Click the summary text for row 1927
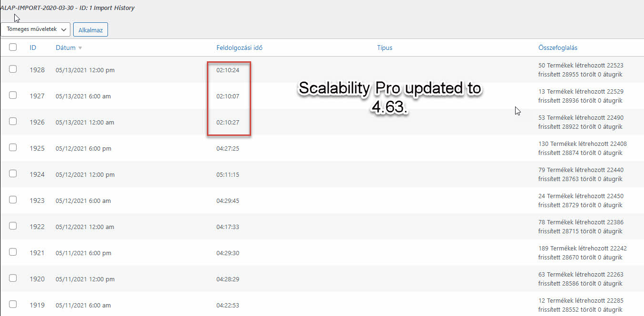 click(x=581, y=96)
